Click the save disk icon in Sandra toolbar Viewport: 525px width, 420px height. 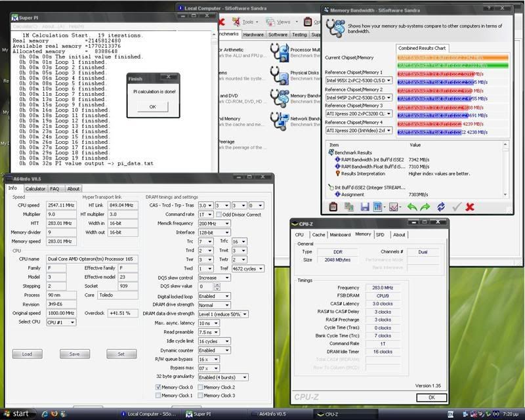(x=364, y=207)
